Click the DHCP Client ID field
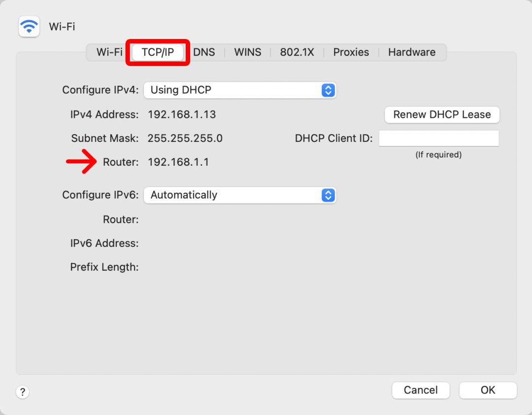532x415 pixels. (439, 138)
